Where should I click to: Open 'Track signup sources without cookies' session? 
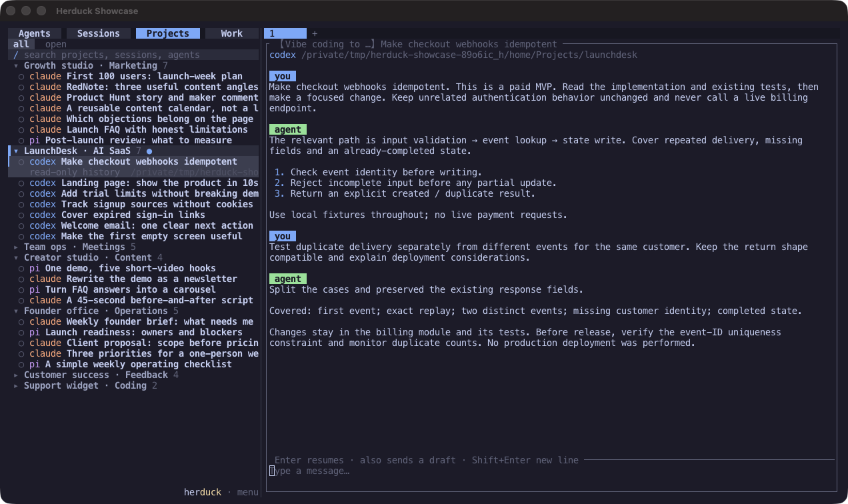[133, 204]
